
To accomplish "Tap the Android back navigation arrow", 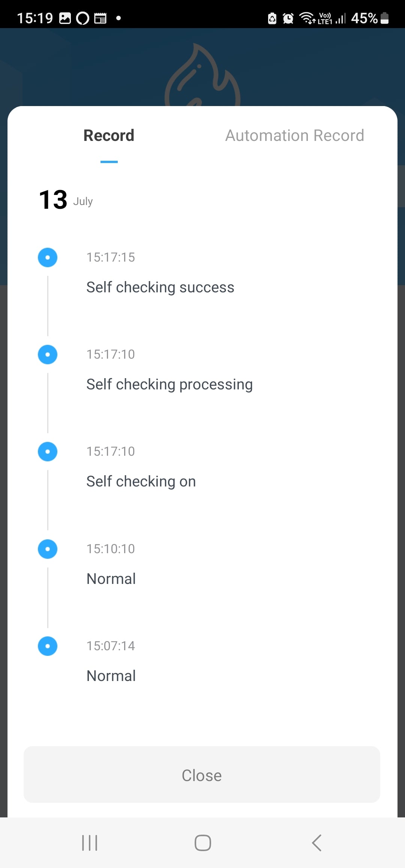I will tap(316, 843).
